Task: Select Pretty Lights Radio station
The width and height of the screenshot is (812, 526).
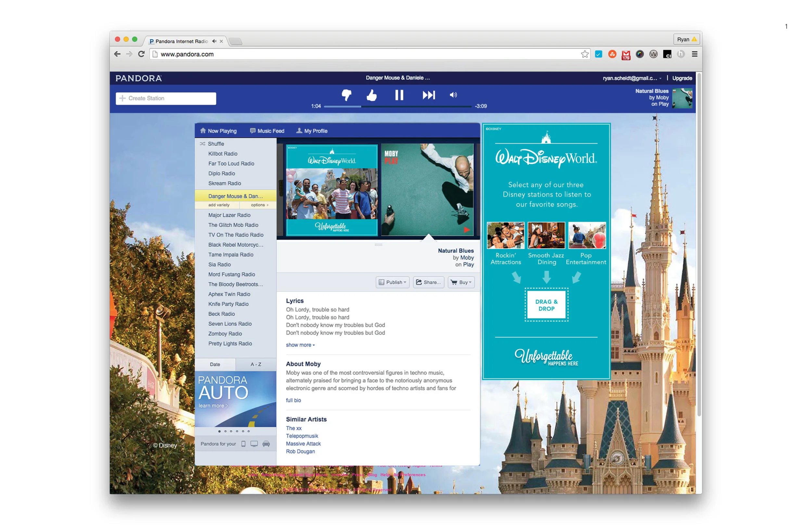Action: [230, 344]
